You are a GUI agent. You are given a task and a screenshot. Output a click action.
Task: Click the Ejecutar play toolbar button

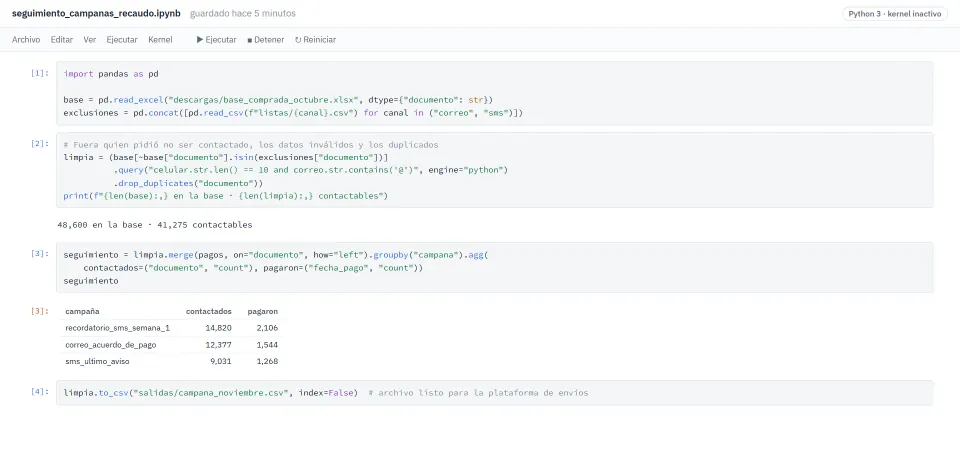217,40
